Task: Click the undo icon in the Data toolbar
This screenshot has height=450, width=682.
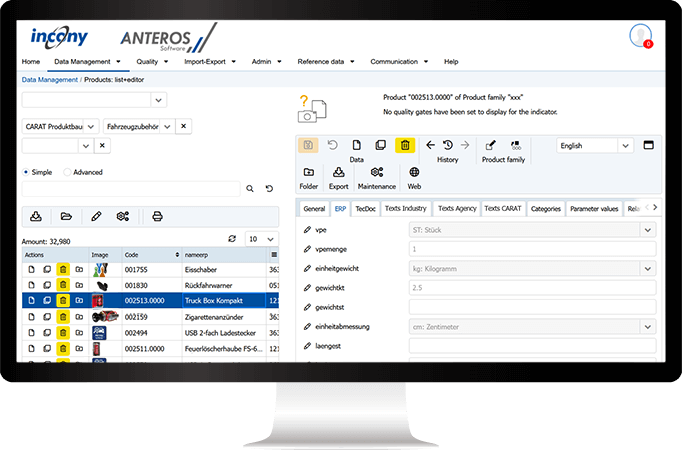Action: [x=332, y=145]
